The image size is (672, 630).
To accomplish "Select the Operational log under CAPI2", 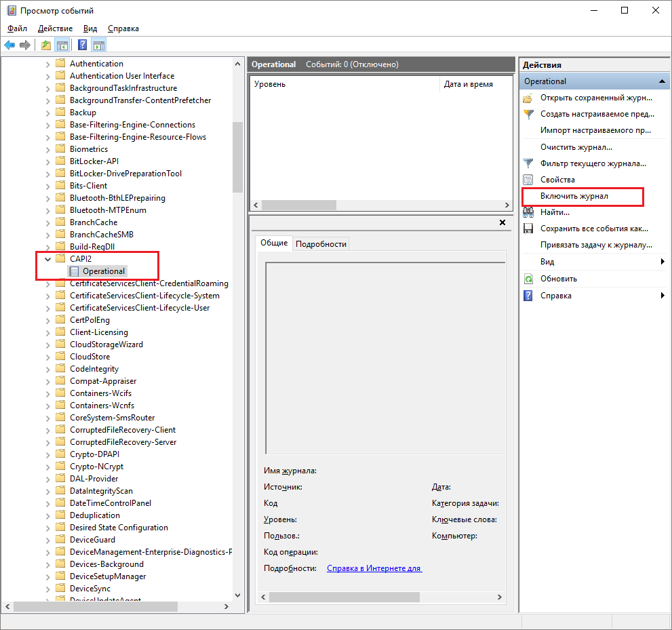I will pos(104,271).
